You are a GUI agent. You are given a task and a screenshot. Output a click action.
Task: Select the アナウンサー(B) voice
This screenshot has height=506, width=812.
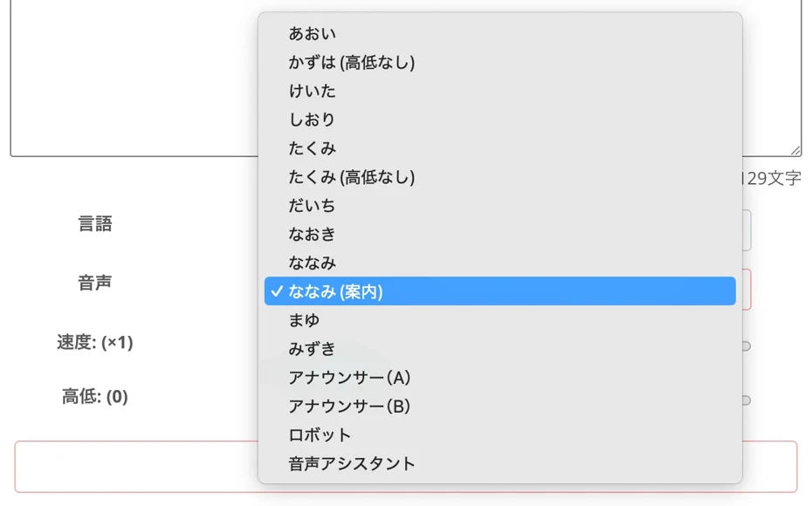[x=348, y=405]
